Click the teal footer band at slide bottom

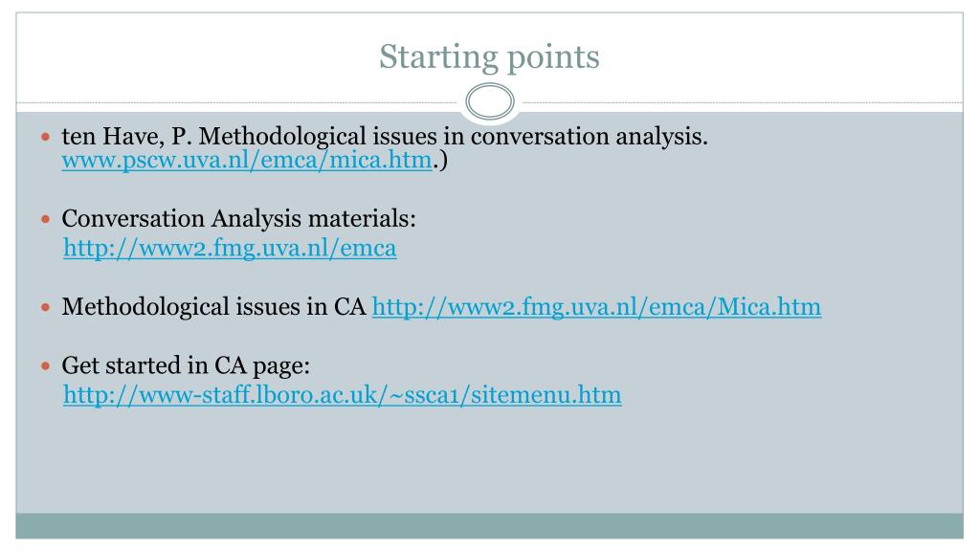click(x=489, y=525)
